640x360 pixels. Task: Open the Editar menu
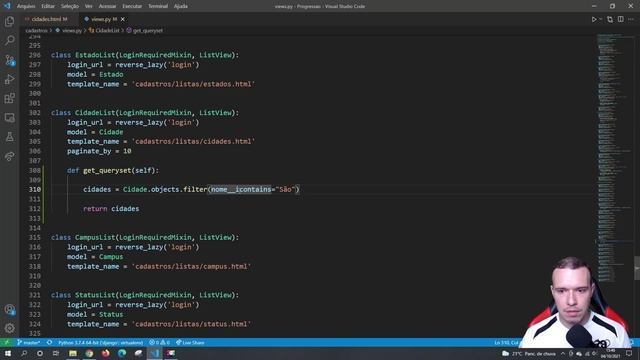[48, 6]
